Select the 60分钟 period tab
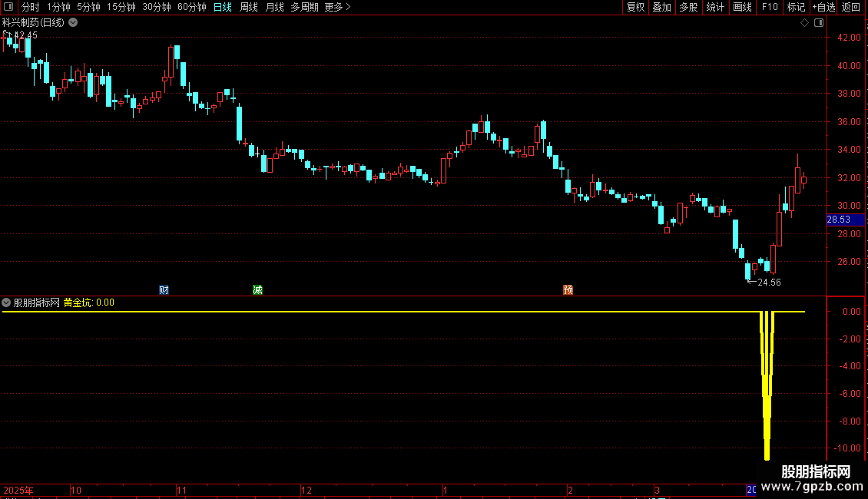Image resolution: width=868 pixels, height=499 pixels. click(x=191, y=7)
